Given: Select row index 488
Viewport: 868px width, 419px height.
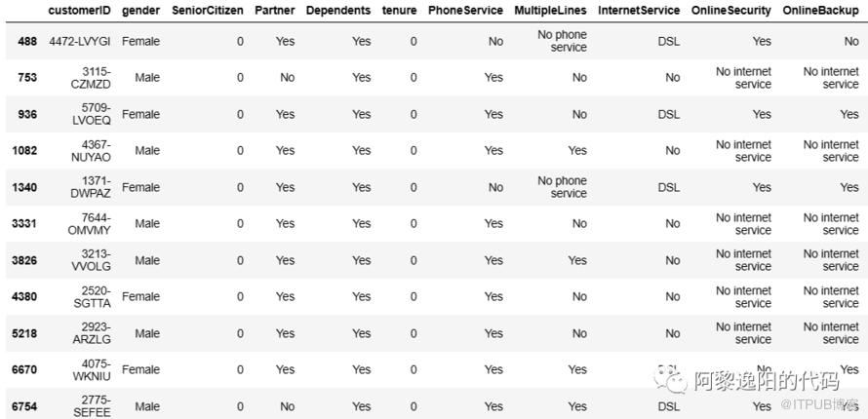Looking at the screenshot, I should tap(26, 42).
